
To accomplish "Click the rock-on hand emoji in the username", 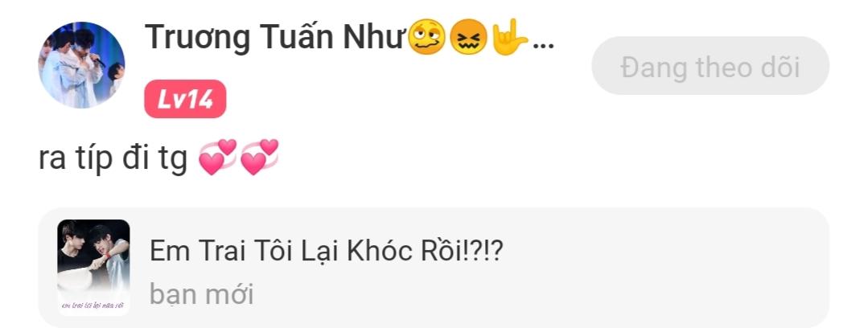I will pyautogui.click(x=509, y=36).
